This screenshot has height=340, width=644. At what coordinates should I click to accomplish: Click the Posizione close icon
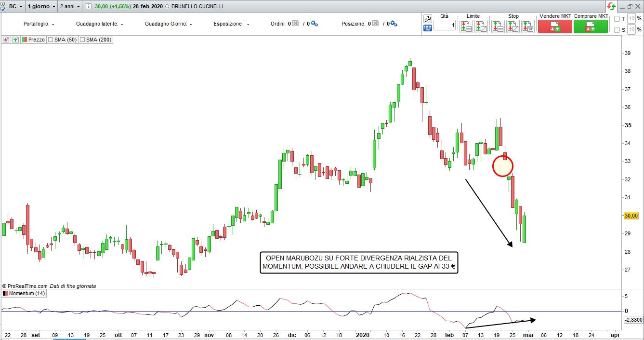click(x=376, y=23)
